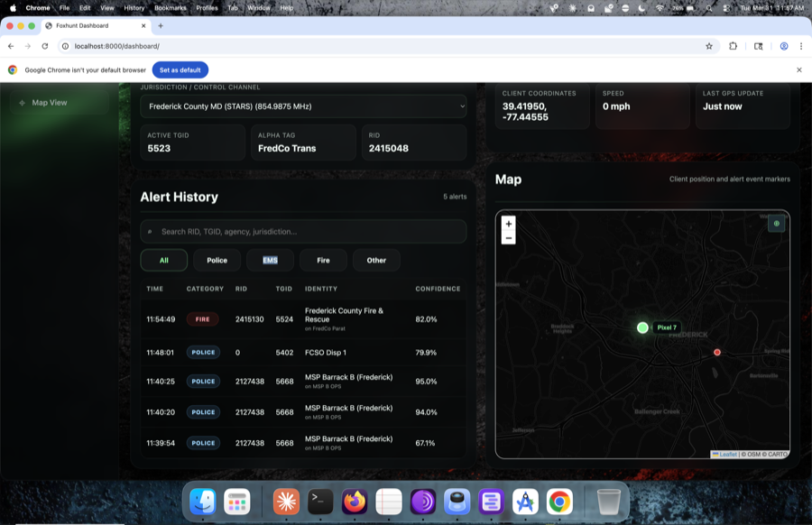812x525 pixels.
Task: Click the green locate control on the map
Action: (775, 223)
